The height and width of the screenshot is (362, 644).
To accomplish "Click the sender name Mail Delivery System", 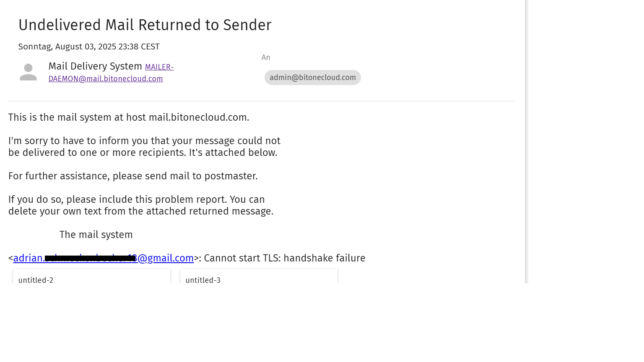I will pyautogui.click(x=95, y=66).
